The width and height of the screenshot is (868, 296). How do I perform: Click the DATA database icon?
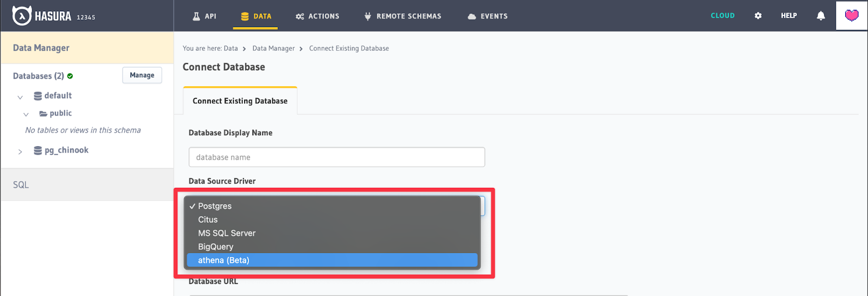(245, 16)
